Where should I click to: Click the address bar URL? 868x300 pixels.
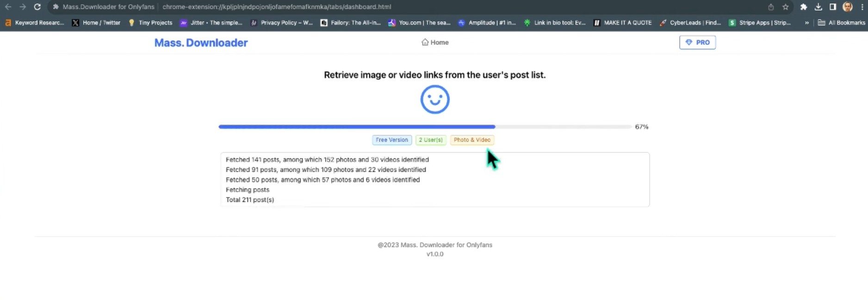(x=277, y=7)
